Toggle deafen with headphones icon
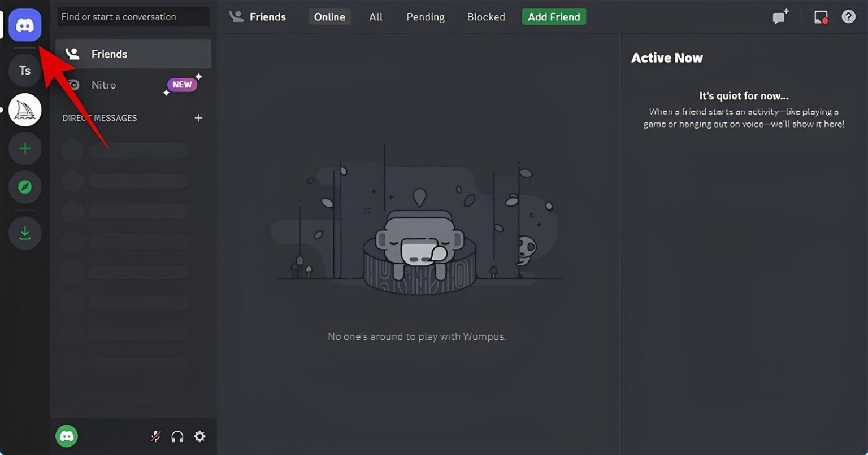Viewport: 868px width, 455px height. (x=177, y=436)
